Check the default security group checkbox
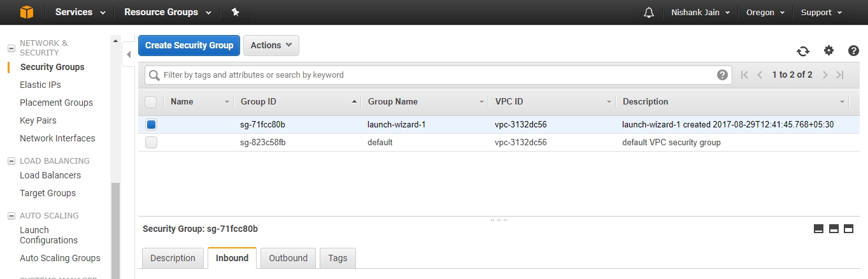The height and width of the screenshot is (279, 868). [151, 143]
